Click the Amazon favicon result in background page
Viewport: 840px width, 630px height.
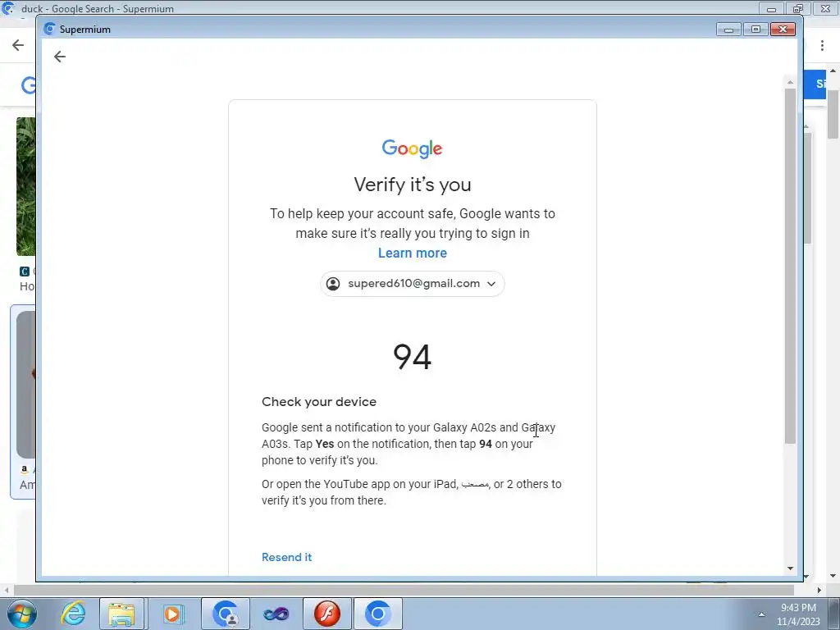pos(25,469)
